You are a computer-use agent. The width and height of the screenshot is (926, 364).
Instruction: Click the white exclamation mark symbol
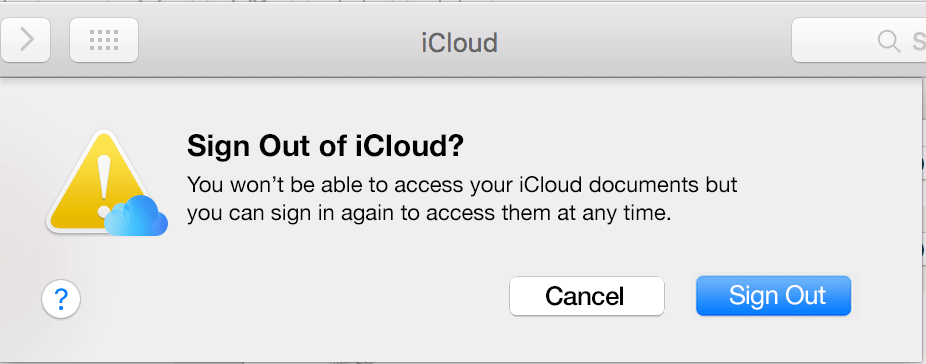click(105, 182)
